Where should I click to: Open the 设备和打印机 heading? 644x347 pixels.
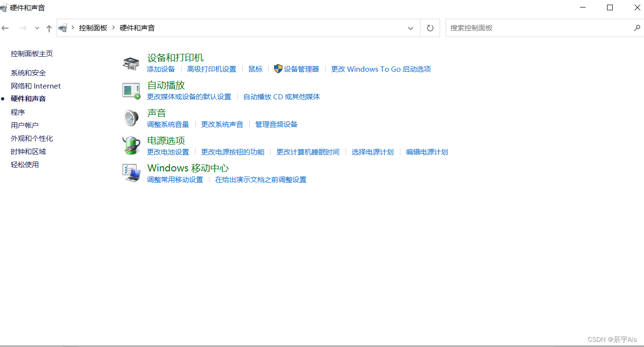pos(175,58)
